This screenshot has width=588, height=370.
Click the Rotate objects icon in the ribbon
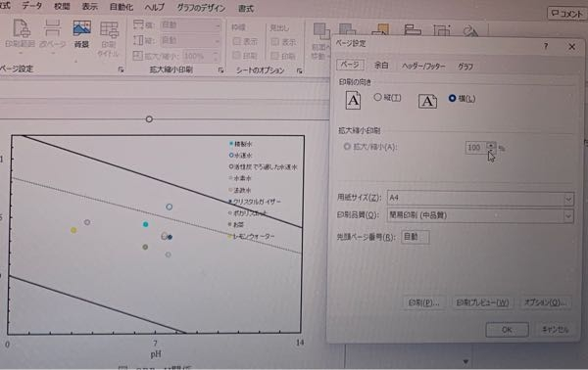tap(470, 30)
